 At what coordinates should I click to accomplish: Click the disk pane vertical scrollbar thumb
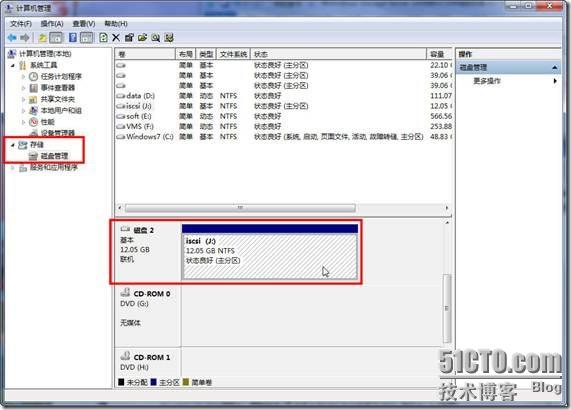pos(447,308)
